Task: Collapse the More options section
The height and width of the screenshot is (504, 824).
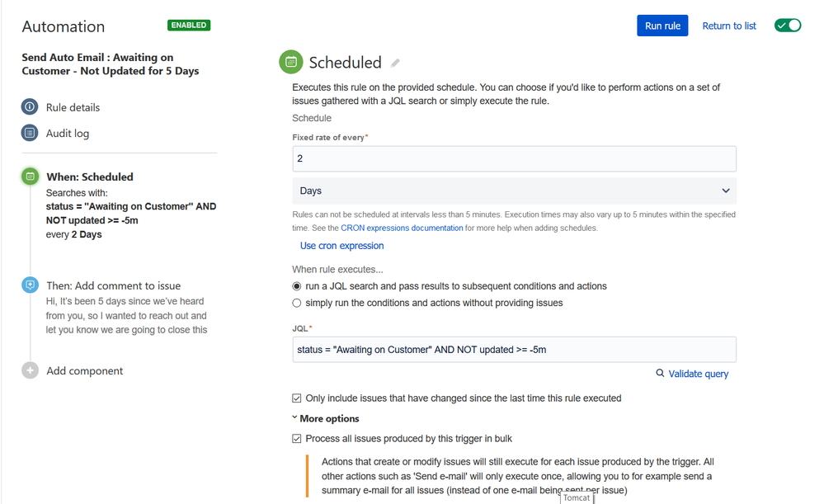Action: (325, 419)
